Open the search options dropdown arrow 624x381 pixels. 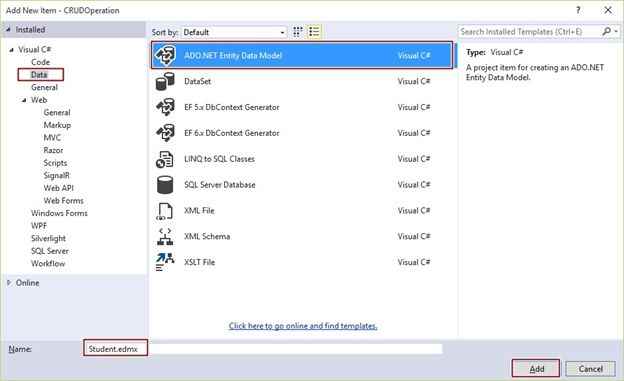click(x=616, y=31)
